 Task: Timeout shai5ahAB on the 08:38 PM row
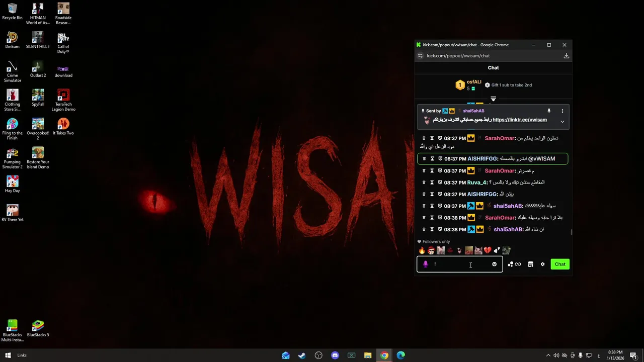pos(432,229)
